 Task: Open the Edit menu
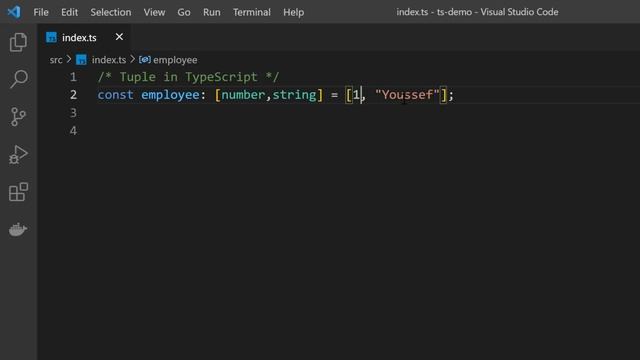[69, 12]
